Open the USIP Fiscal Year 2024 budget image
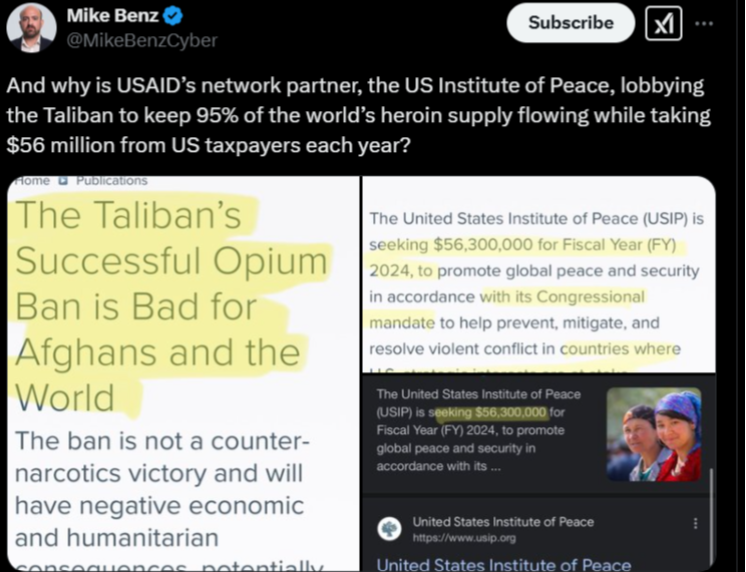This screenshot has height=572, width=746. (539, 275)
